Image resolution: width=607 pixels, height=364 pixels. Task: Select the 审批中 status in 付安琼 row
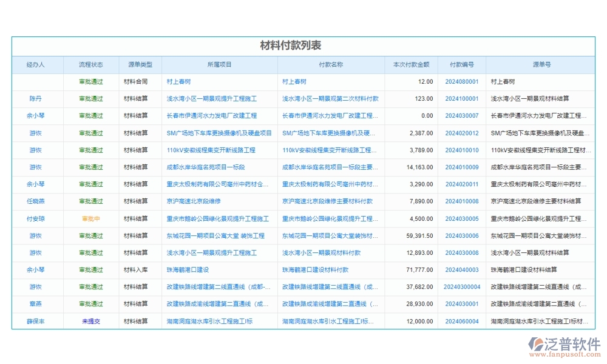pos(90,218)
